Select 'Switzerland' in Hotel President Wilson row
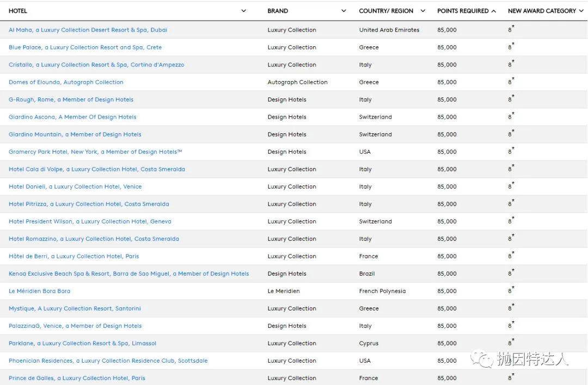 pyautogui.click(x=375, y=221)
